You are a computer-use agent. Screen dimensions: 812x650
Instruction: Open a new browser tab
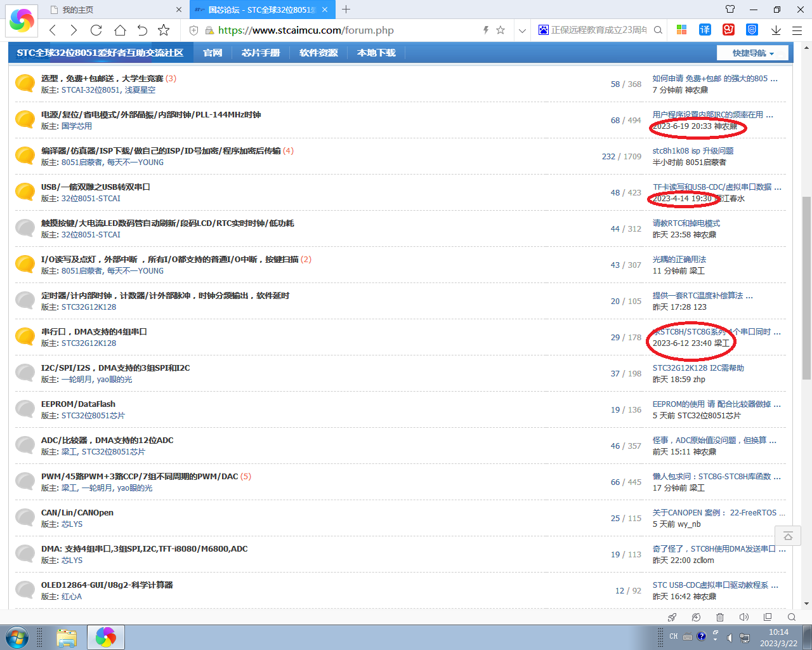pos(346,10)
